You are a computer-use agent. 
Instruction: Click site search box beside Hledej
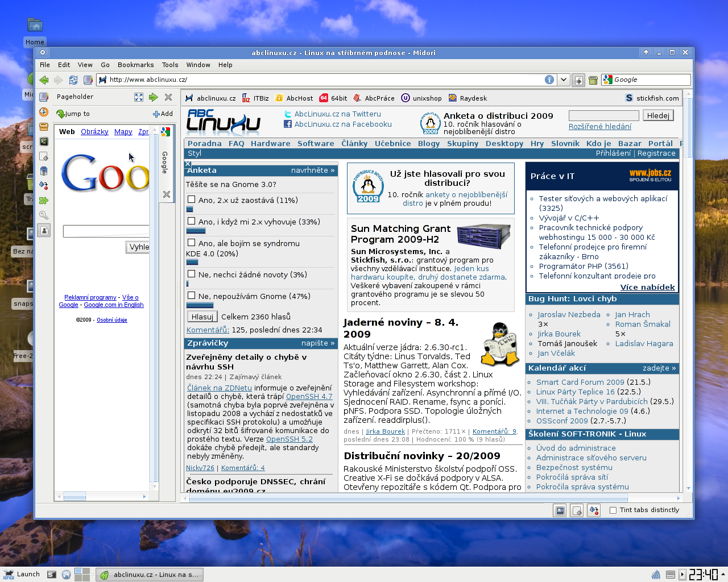(603, 115)
